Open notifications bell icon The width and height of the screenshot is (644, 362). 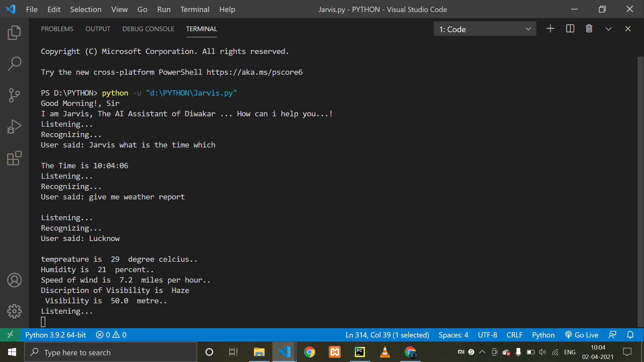coord(630,335)
